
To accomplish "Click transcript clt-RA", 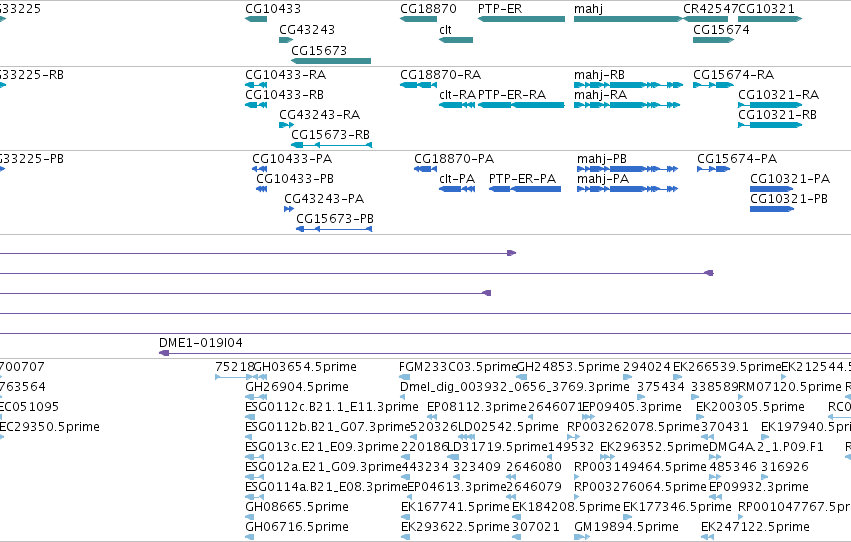I will [x=457, y=105].
